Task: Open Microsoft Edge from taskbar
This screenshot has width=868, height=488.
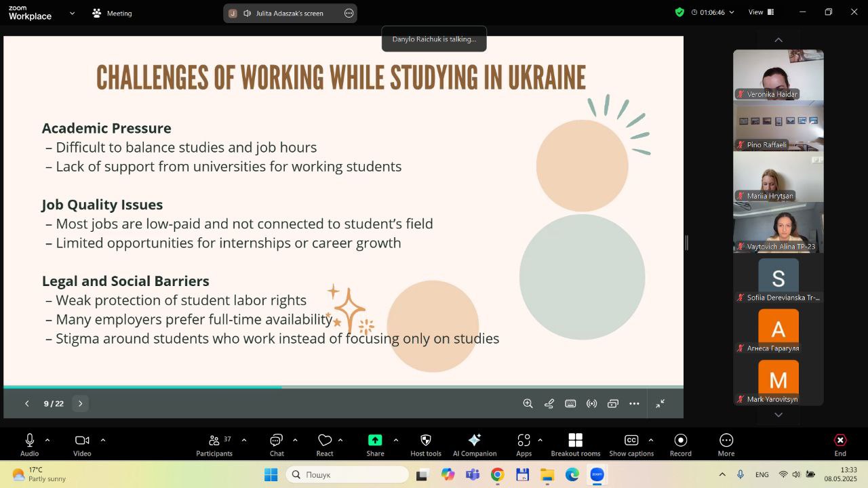Action: [572, 474]
